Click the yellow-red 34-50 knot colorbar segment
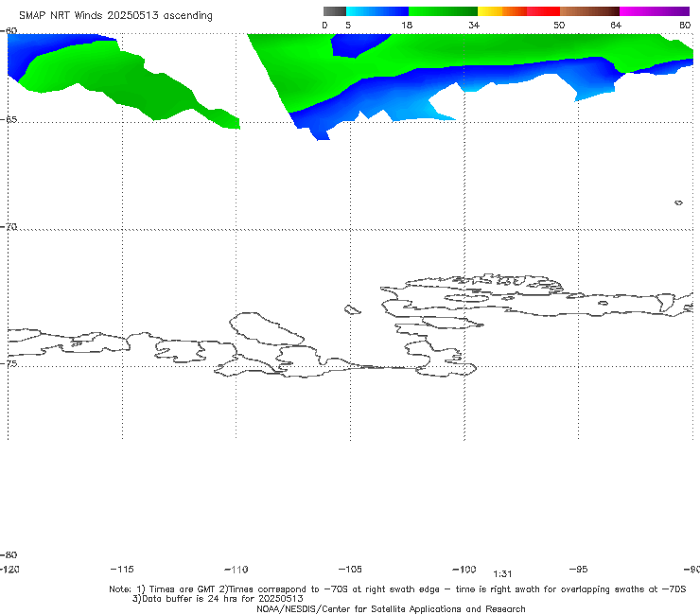 coord(518,11)
